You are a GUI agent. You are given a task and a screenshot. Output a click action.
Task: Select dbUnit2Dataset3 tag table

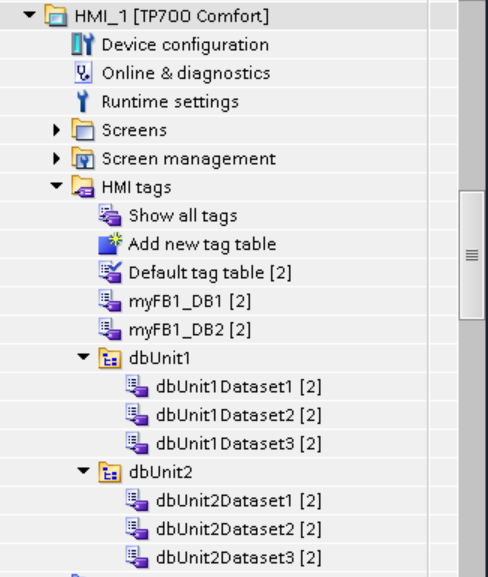tap(238, 557)
